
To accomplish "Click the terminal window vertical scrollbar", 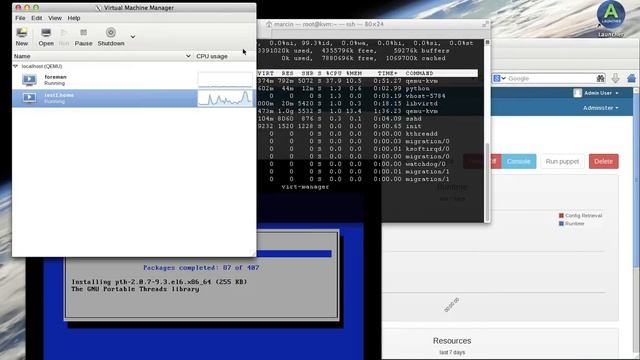I will [x=487, y=182].
